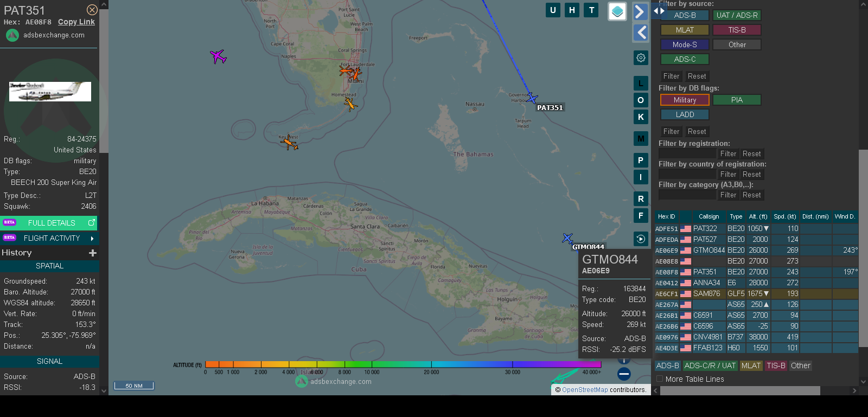Sort table by Dist. (nmi) column

(x=816, y=216)
